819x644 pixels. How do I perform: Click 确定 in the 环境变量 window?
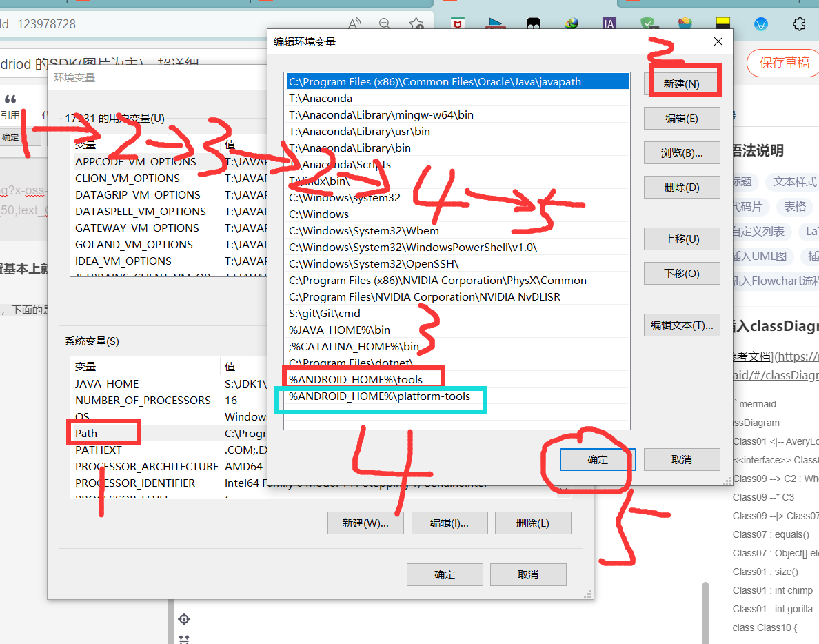[445, 574]
